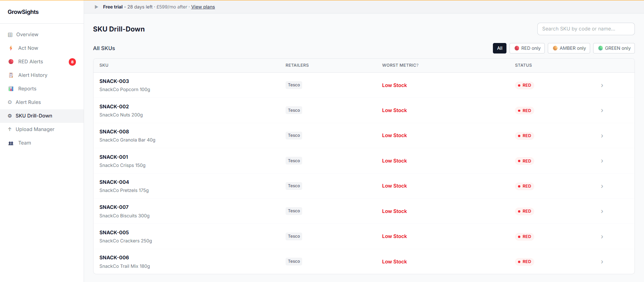Open SNACK-006 row chevron

tap(602, 262)
